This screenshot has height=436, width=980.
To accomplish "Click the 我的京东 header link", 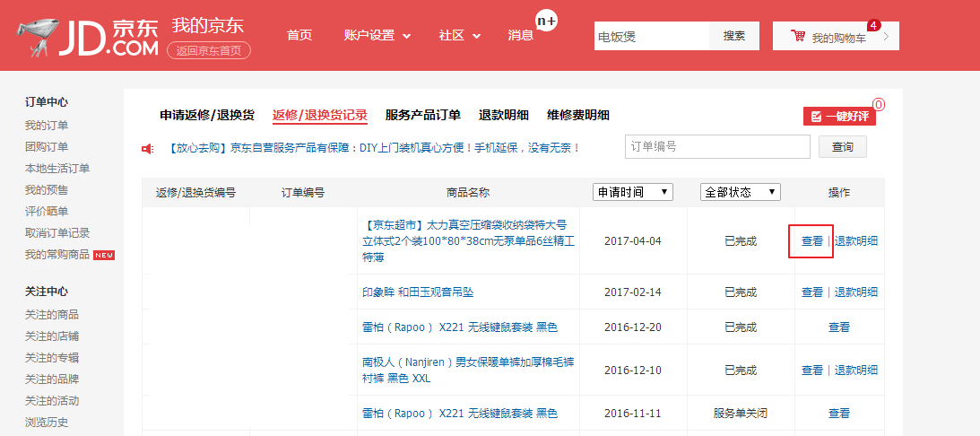I will 207,26.
